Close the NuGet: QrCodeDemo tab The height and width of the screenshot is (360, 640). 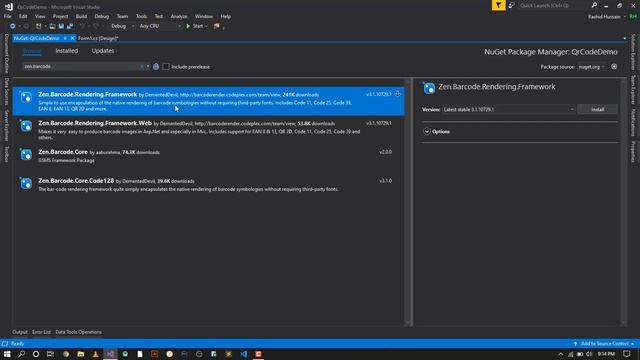click(x=72, y=38)
